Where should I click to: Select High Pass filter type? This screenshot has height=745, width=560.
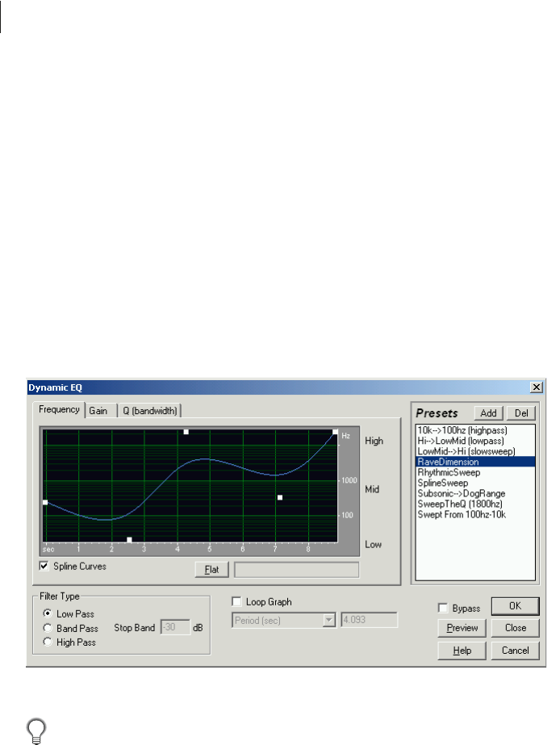(47, 642)
